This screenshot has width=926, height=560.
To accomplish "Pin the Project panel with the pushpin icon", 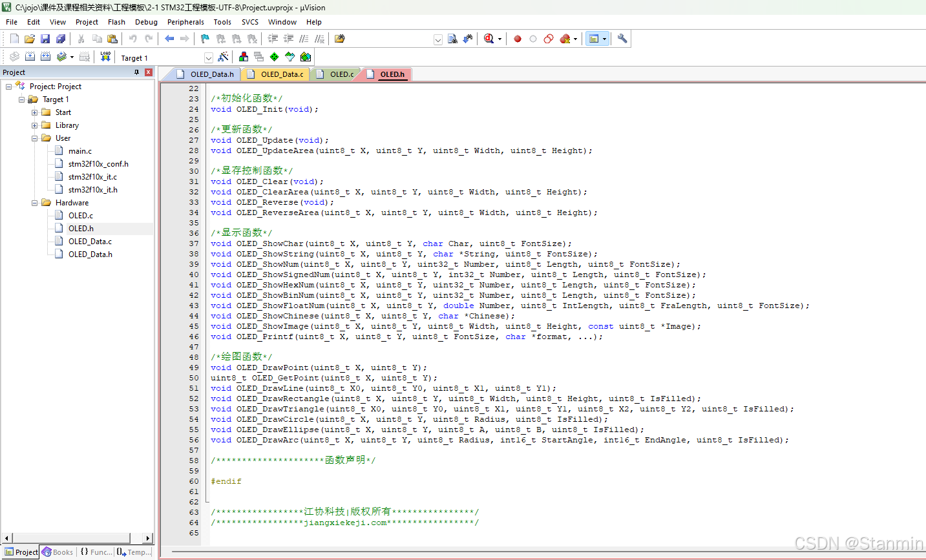I will pos(137,72).
